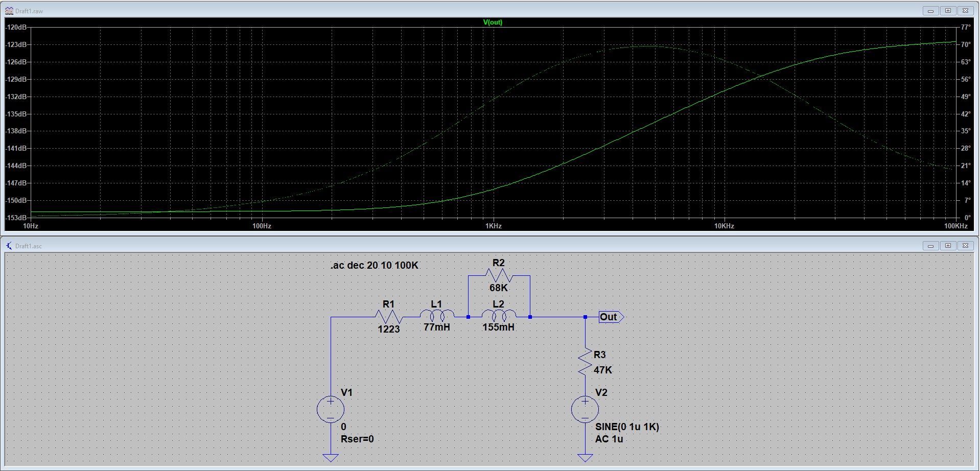Click the -135dB magnitude axis label
Screen dimensions: 980x471
tap(16, 114)
